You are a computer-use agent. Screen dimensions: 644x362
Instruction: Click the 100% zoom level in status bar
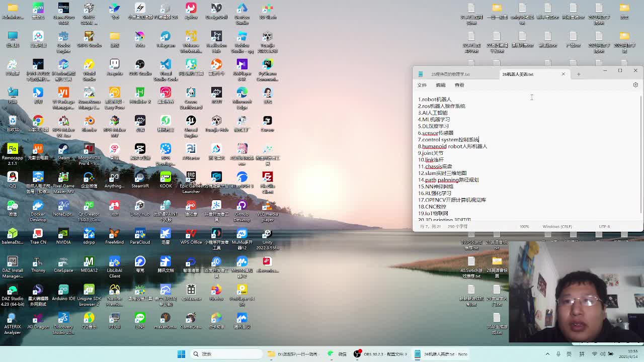click(x=524, y=227)
